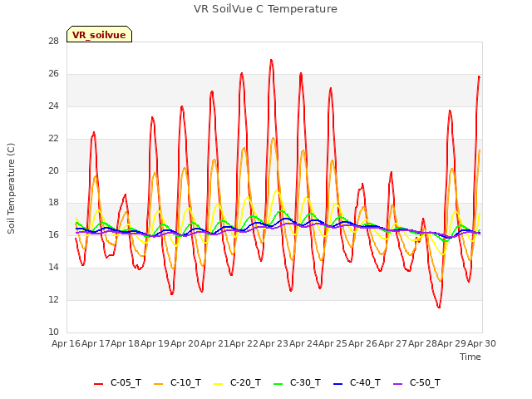The image size is (532, 399).
Task: Click the Apr 21 date tick label
Action: pos(214,343)
